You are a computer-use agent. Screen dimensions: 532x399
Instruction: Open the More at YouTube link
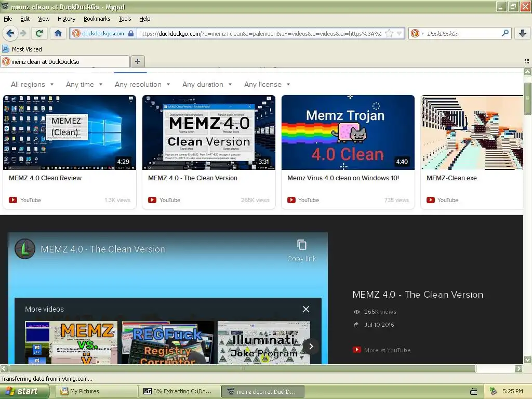point(382,350)
